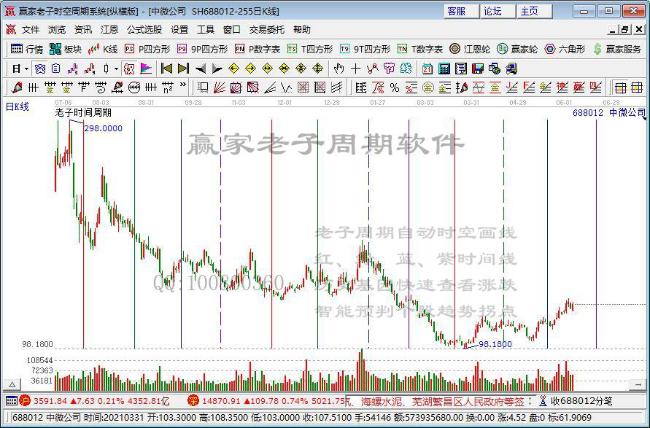Click the 98.1800 low label near chart bottom
This screenshot has width=650, height=428.
(495, 344)
